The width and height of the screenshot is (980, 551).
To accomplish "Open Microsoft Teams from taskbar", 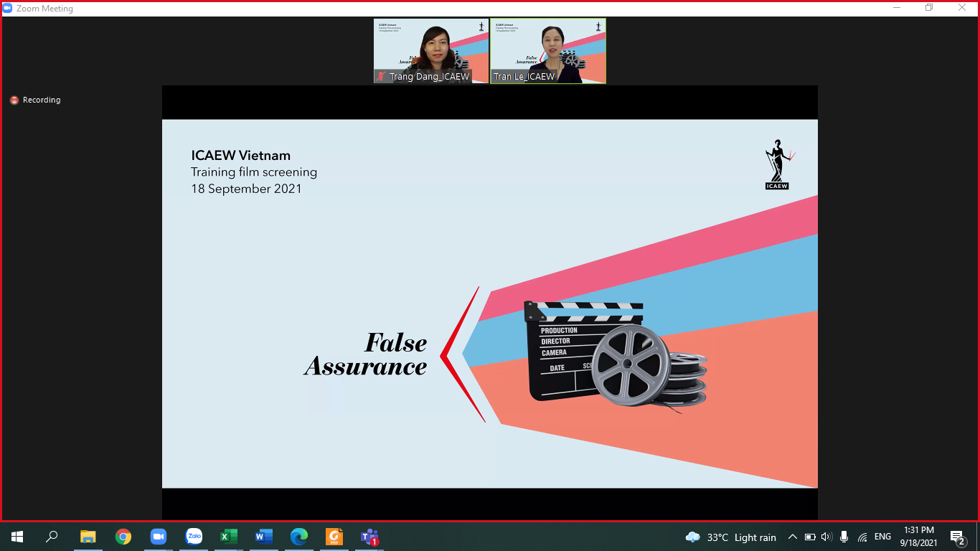I will point(369,537).
